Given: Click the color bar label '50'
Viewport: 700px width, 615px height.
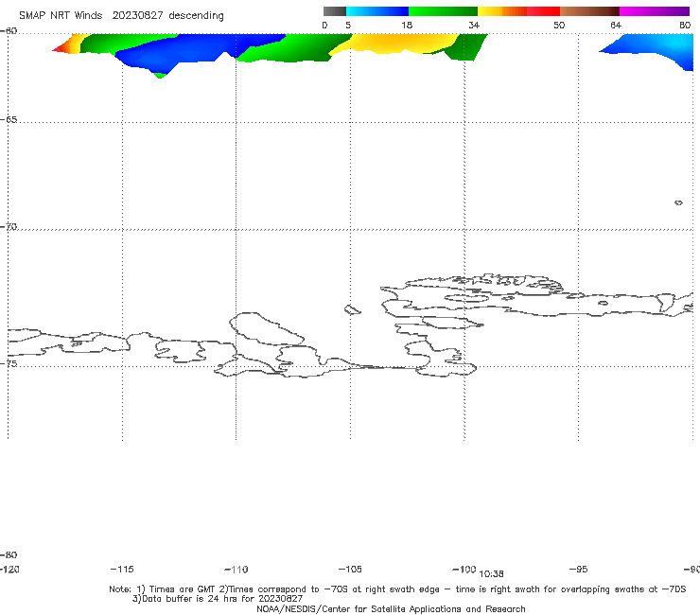Looking at the screenshot, I should pos(559,25).
